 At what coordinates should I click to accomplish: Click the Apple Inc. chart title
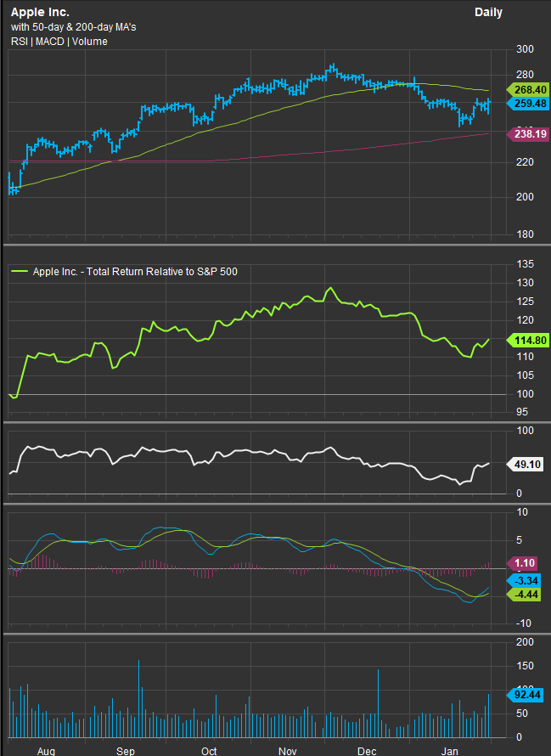pyautogui.click(x=41, y=13)
